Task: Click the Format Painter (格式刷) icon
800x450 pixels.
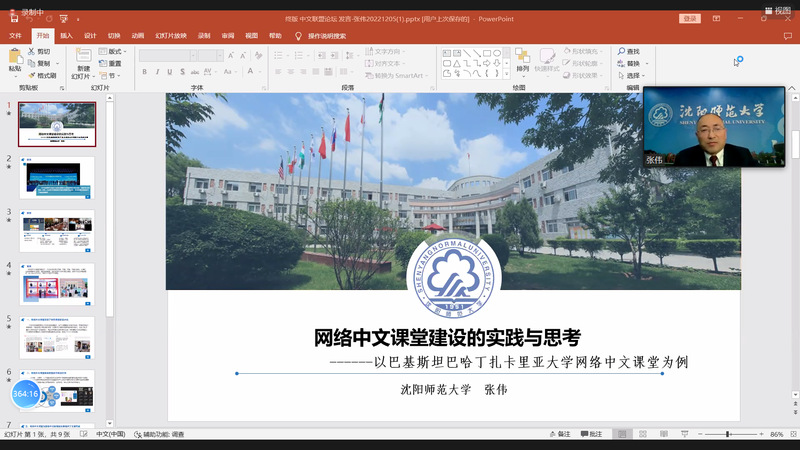Action: click(x=32, y=76)
